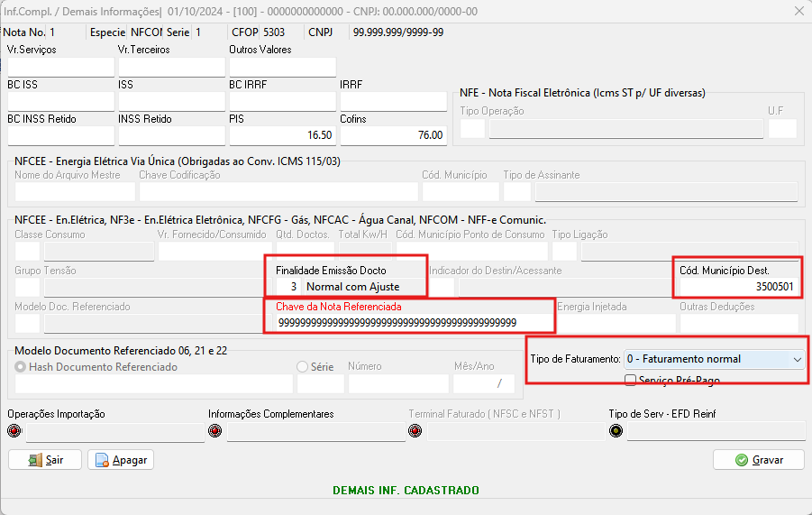Click the Apagar button

(x=121, y=460)
